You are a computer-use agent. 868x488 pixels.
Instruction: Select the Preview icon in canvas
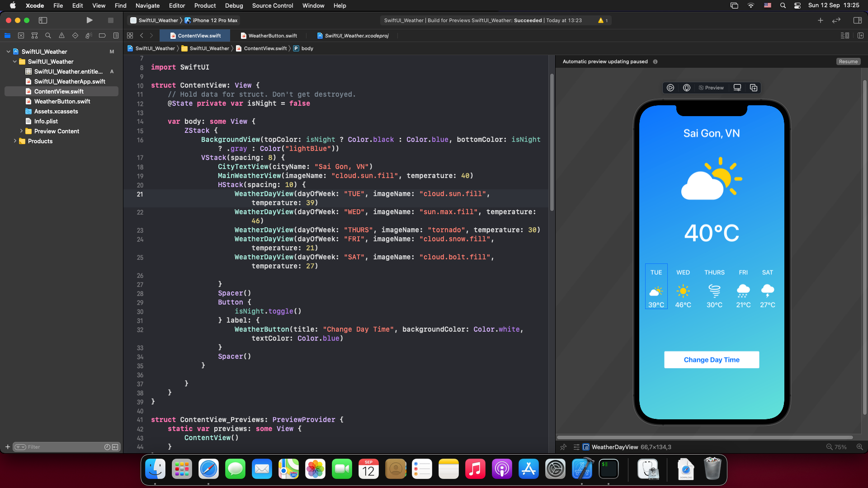(x=711, y=88)
